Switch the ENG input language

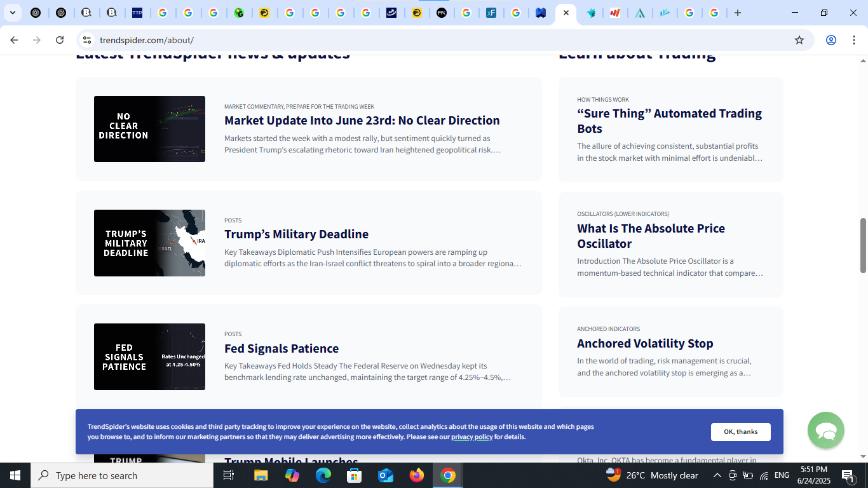click(x=782, y=475)
